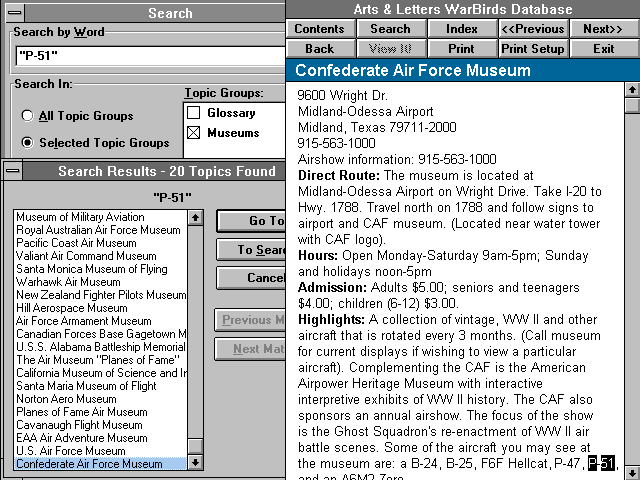Image resolution: width=640 pixels, height=480 pixels.
Task: Click the Back button
Action: pos(320,49)
